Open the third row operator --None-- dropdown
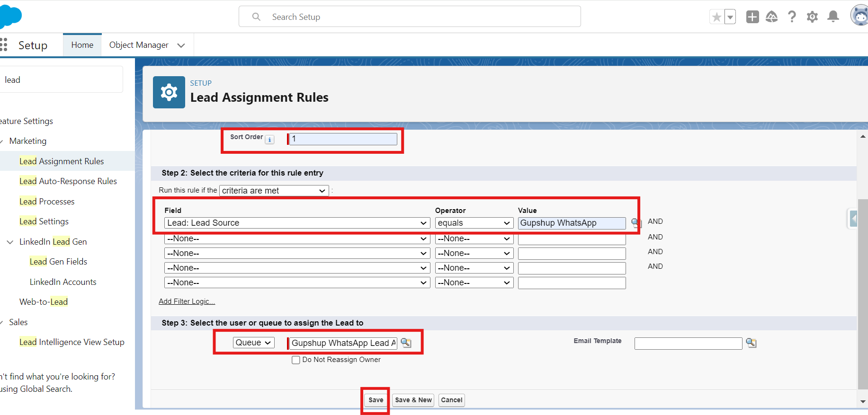The image size is (868, 415). pyautogui.click(x=474, y=254)
